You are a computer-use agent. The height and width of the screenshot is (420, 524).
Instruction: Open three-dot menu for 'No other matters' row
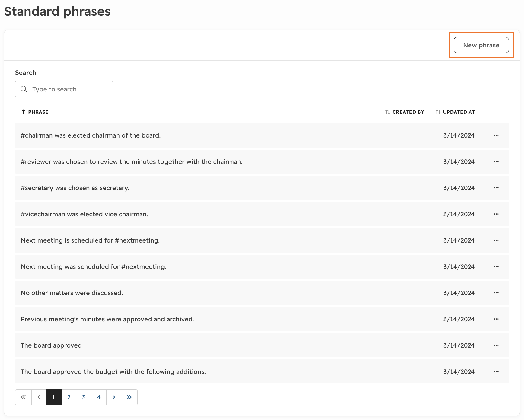(496, 293)
